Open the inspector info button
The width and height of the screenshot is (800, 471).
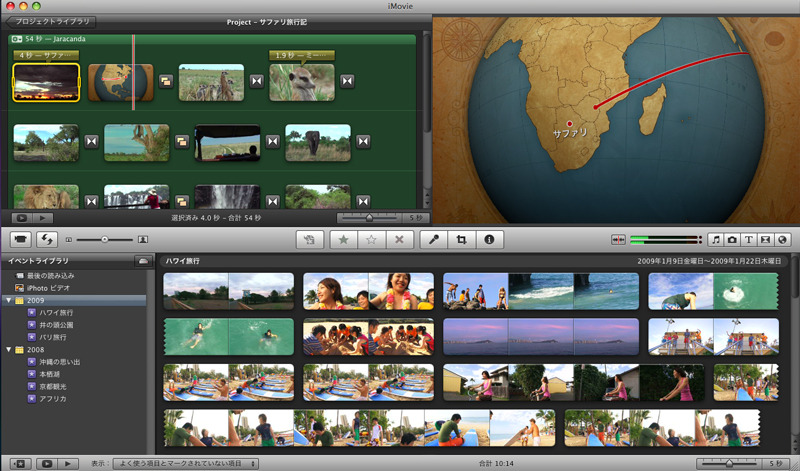[489, 239]
